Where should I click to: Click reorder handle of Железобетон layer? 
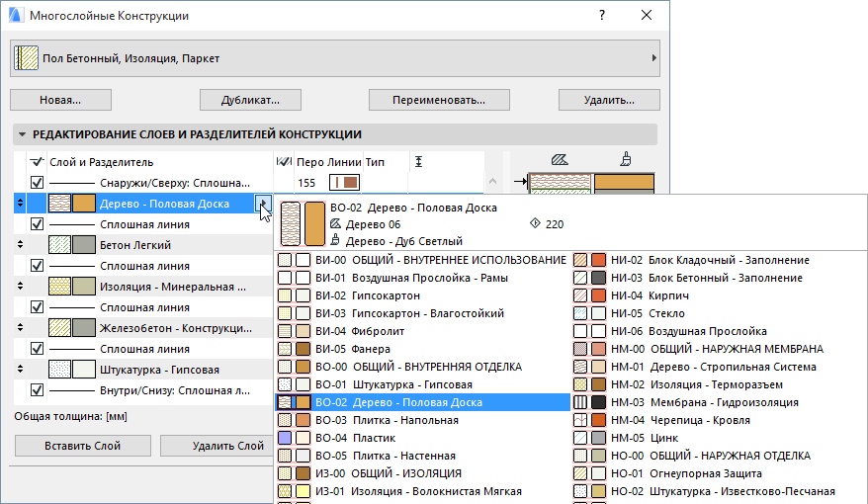pos(20,327)
